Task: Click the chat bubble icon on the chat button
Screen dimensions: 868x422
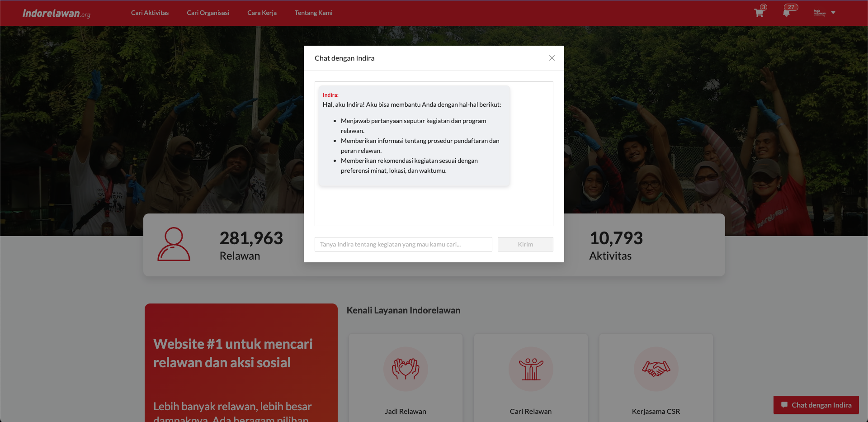Action: [x=784, y=405]
